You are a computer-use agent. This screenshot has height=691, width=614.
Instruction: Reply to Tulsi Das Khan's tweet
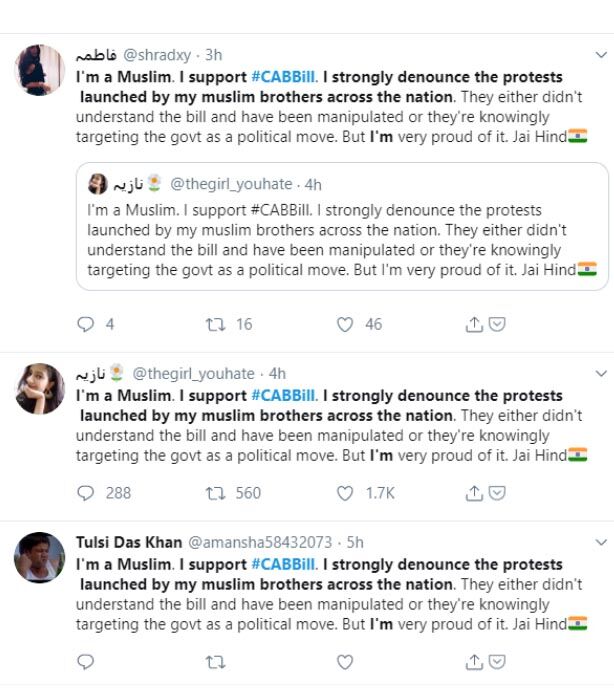(86, 661)
